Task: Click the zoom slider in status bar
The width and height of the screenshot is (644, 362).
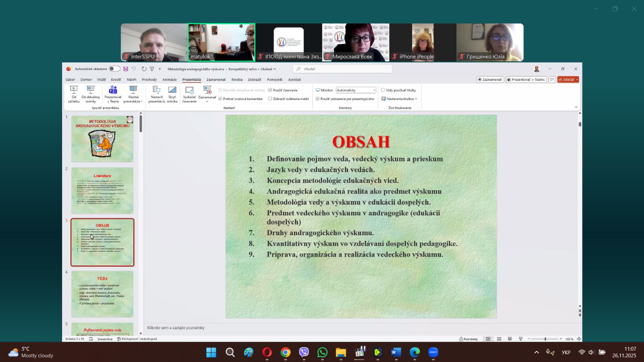Action: pos(545,339)
